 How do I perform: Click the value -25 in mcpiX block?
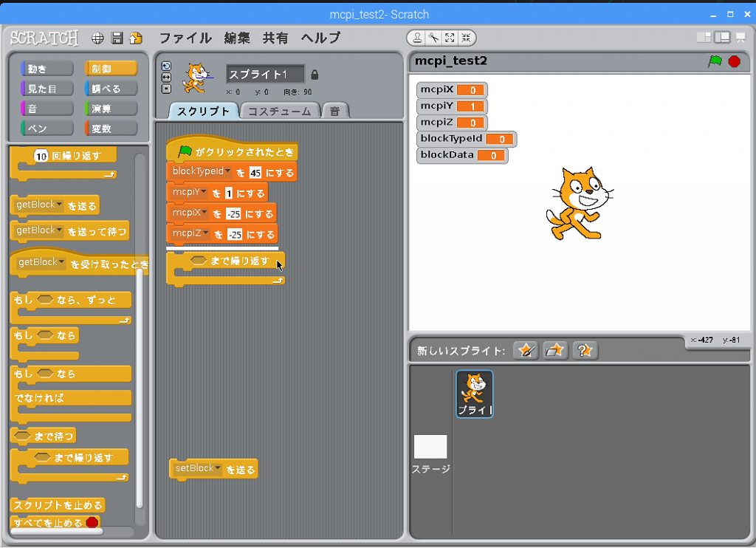(x=233, y=213)
